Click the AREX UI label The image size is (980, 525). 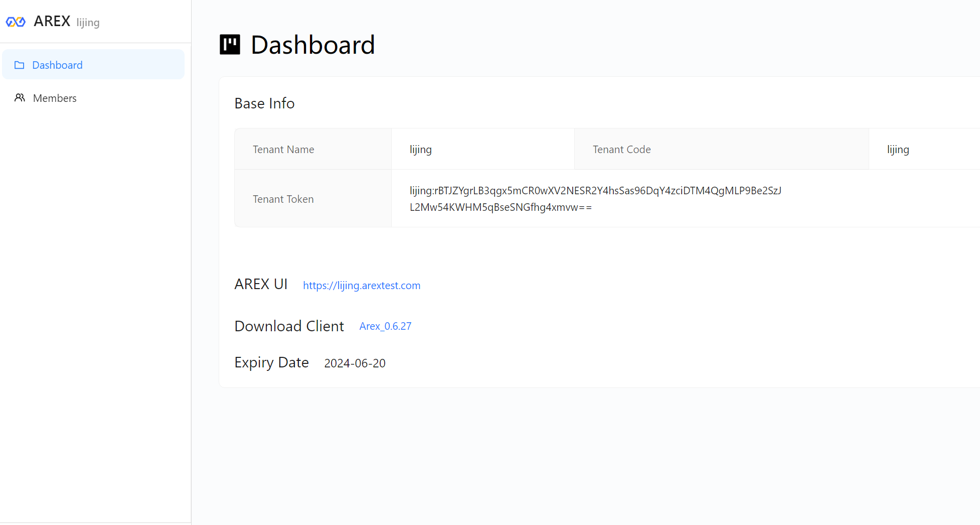click(261, 284)
